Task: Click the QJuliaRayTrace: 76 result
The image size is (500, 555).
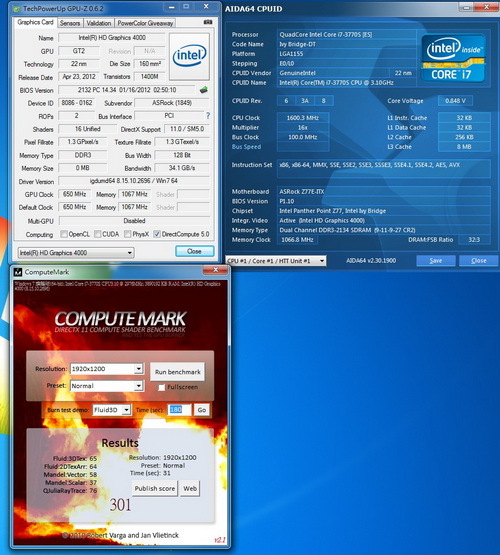Action: point(70,491)
